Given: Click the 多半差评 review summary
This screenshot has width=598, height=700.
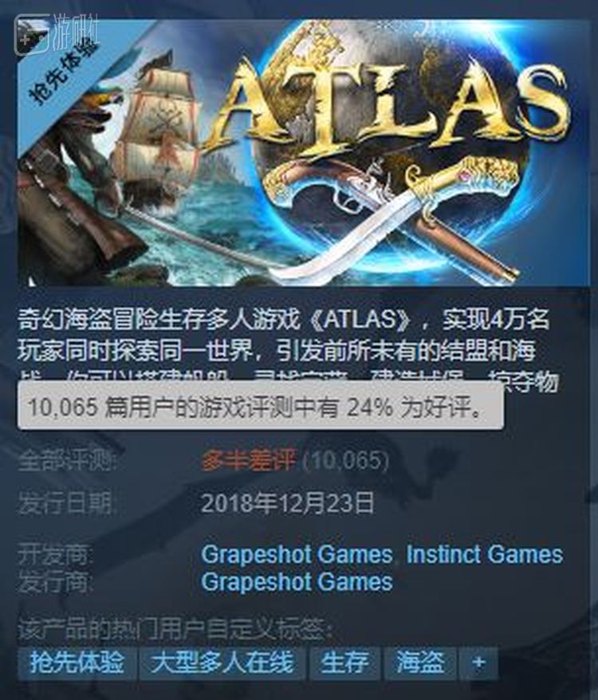Looking at the screenshot, I should 249,460.
